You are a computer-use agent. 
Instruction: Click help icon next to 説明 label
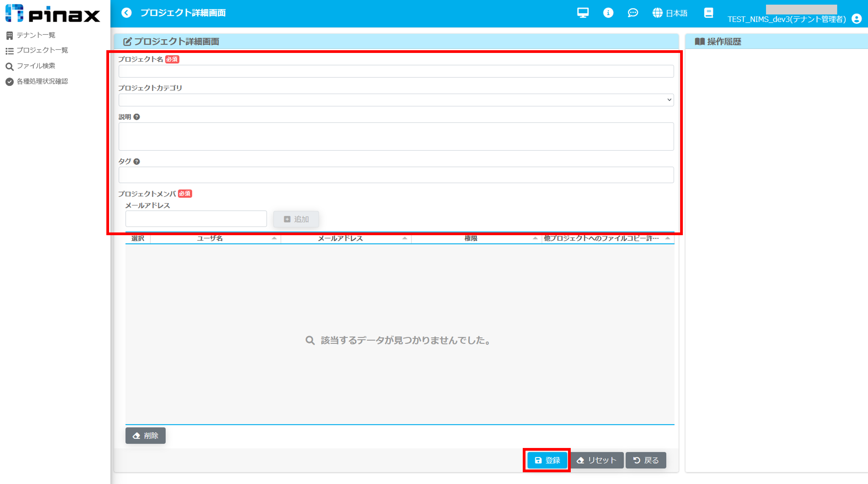(x=136, y=117)
